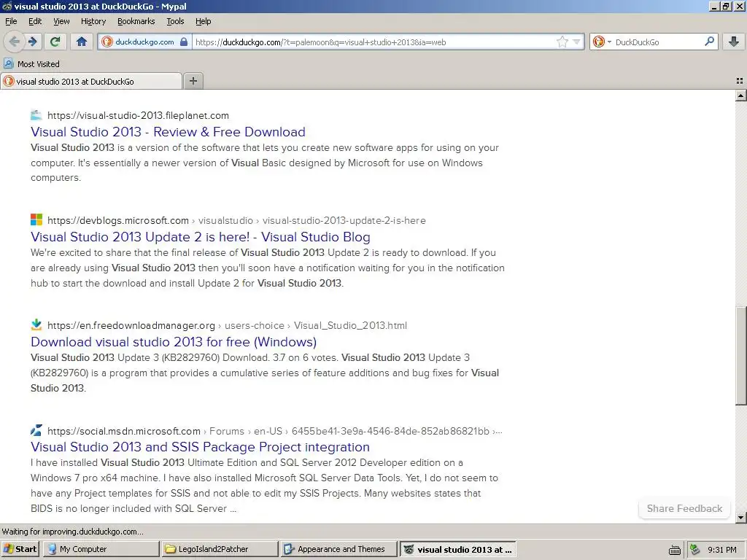Open Download visual studio 2013 for free link

click(x=174, y=342)
